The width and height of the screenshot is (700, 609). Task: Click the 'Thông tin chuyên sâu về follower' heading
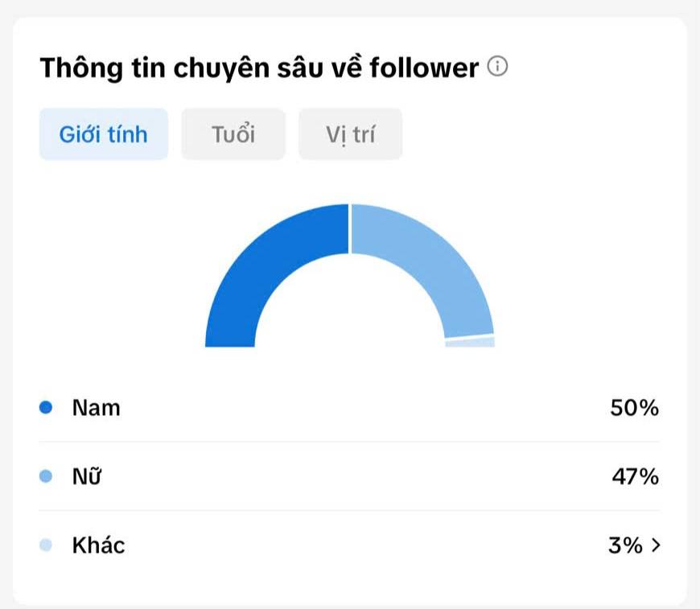[x=259, y=68]
